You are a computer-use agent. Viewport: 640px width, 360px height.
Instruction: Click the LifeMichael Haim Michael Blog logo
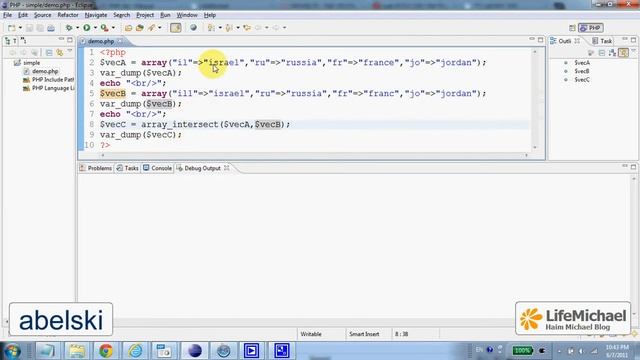click(573, 318)
